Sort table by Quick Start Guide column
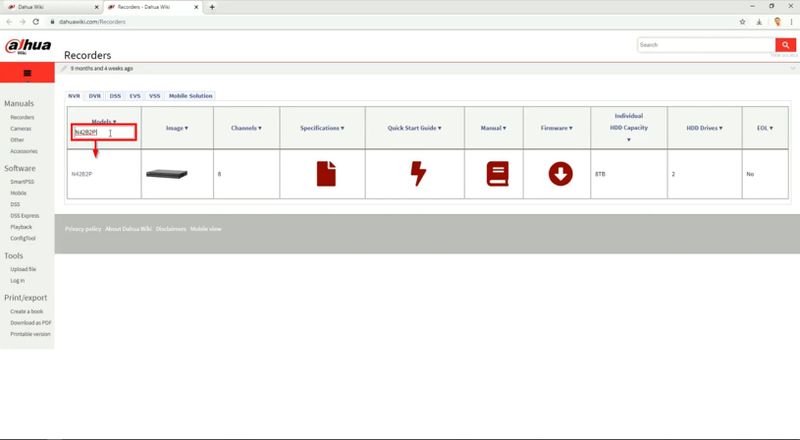 click(414, 128)
